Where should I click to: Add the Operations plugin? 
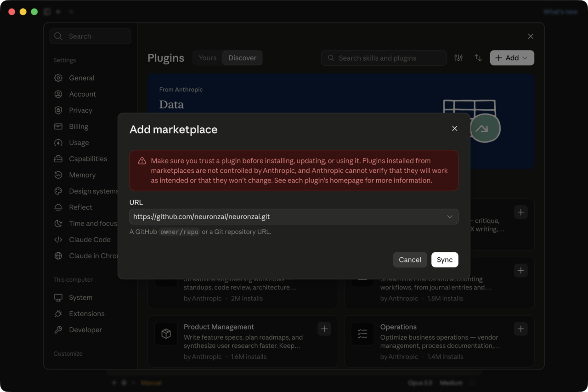coord(520,329)
